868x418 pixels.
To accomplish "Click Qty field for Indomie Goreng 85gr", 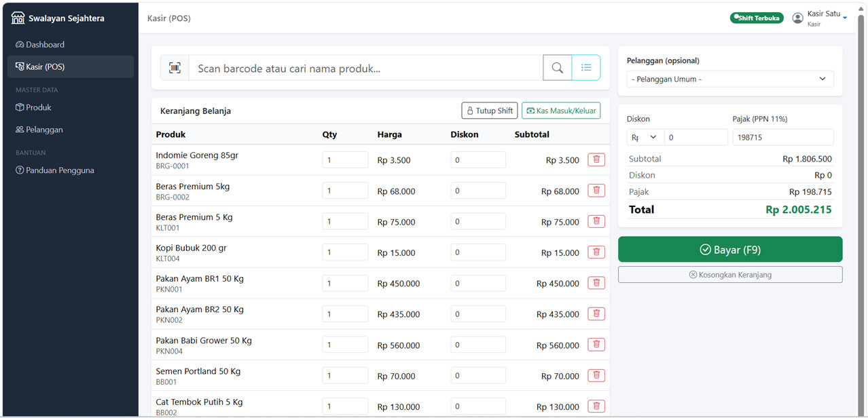I will coord(345,160).
